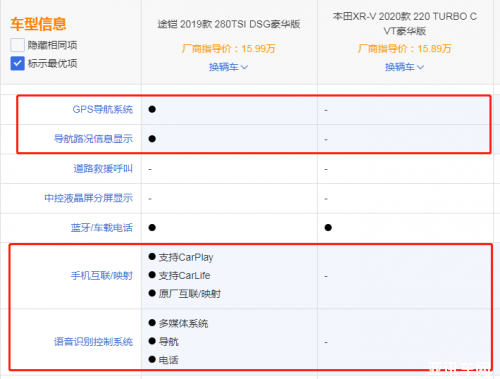This screenshot has width=500, height=379.
Task: Open the GPS导航系统 parameter link
Action: (103, 109)
